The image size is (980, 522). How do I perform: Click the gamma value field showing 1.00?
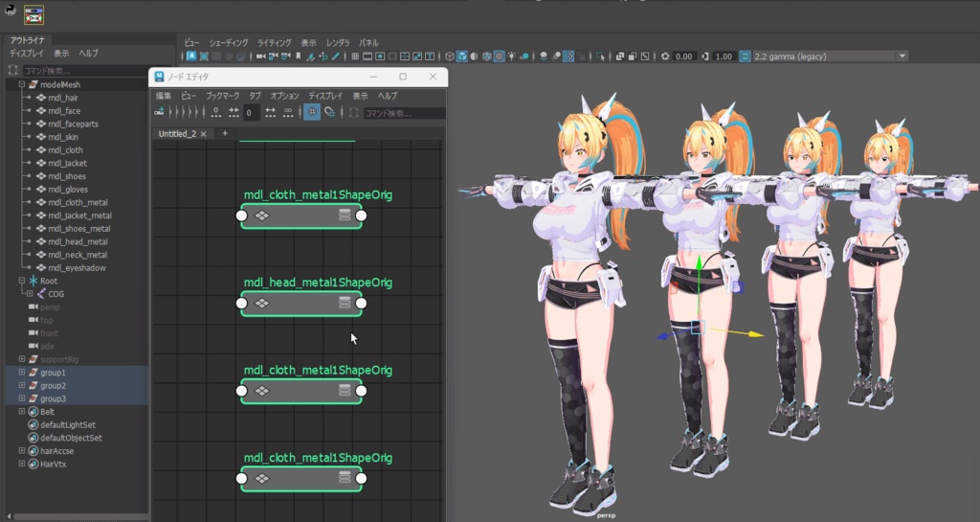tap(724, 57)
